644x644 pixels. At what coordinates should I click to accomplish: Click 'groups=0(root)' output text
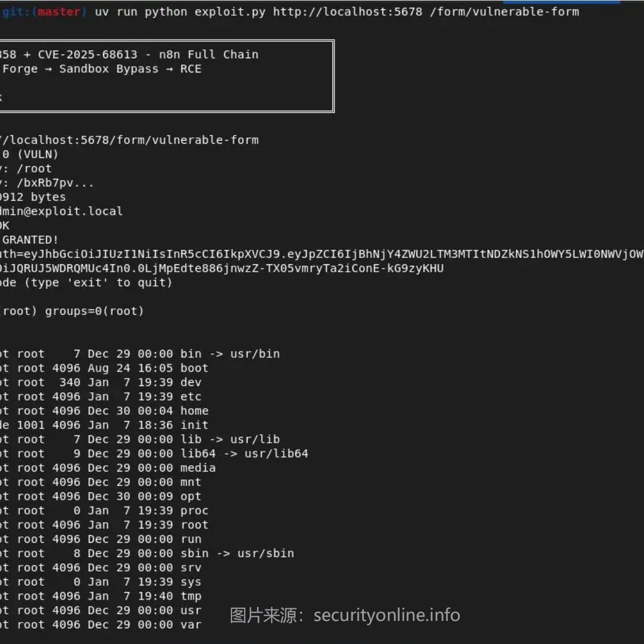pos(94,311)
